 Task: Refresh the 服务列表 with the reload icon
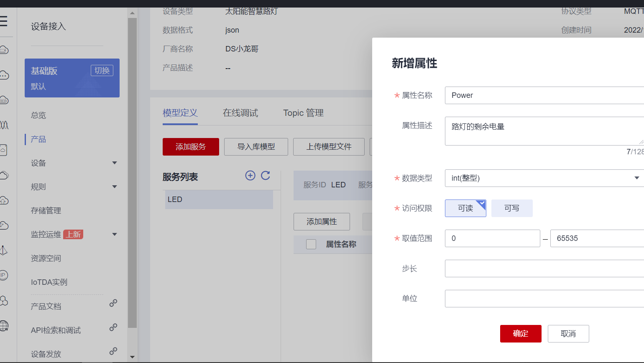coord(266,176)
